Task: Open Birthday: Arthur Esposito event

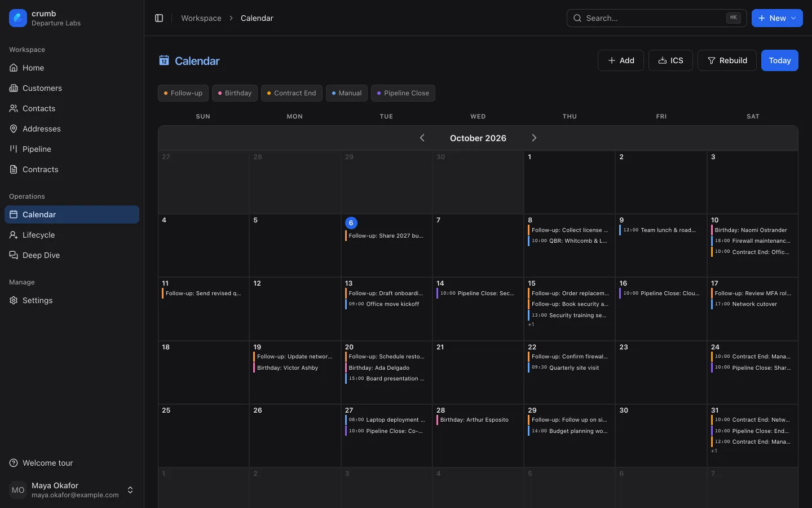Action: 478,420
